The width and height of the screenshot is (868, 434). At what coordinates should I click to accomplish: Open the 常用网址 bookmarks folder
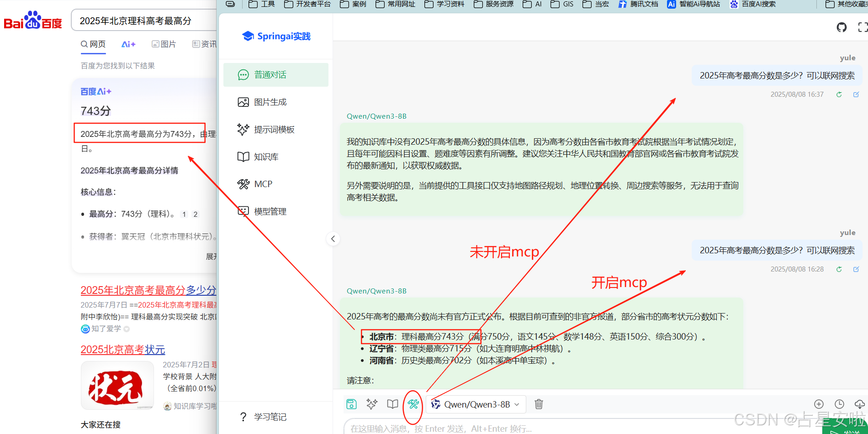coord(395,4)
